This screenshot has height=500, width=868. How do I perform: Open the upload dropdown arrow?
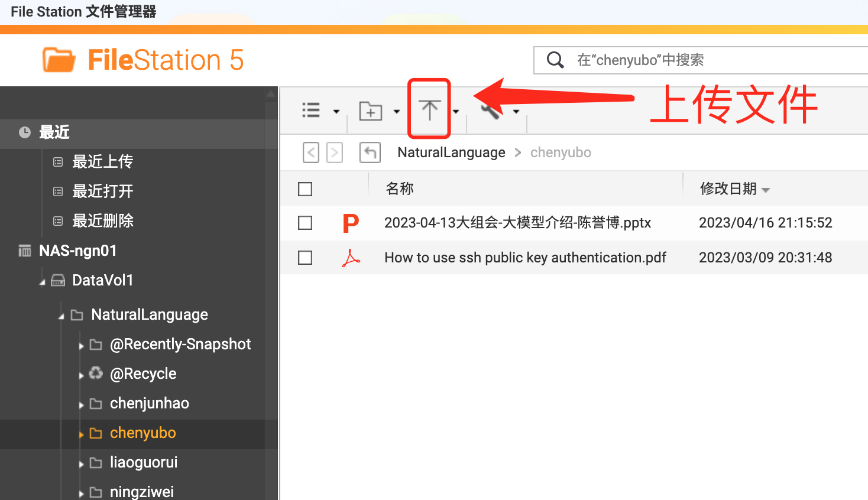[x=456, y=111]
